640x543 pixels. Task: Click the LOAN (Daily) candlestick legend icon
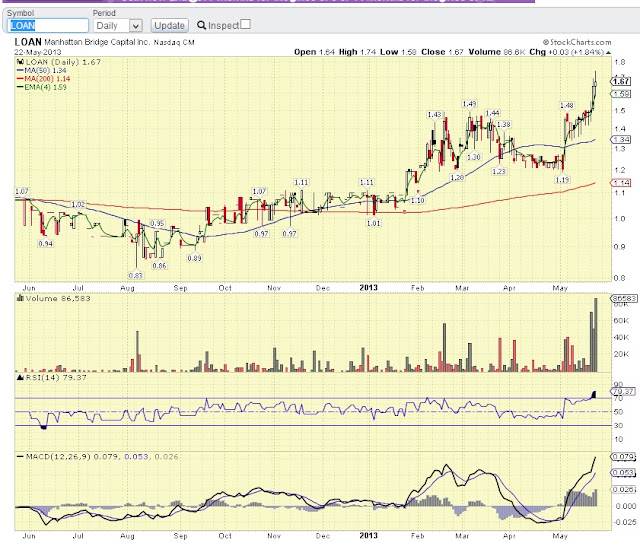(20, 62)
